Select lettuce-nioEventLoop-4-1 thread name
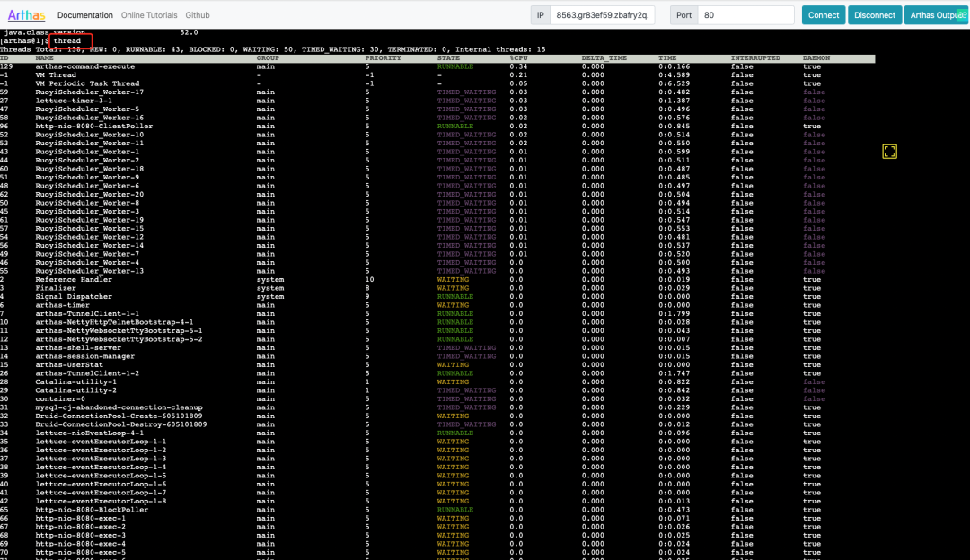970x560 pixels. coord(89,433)
